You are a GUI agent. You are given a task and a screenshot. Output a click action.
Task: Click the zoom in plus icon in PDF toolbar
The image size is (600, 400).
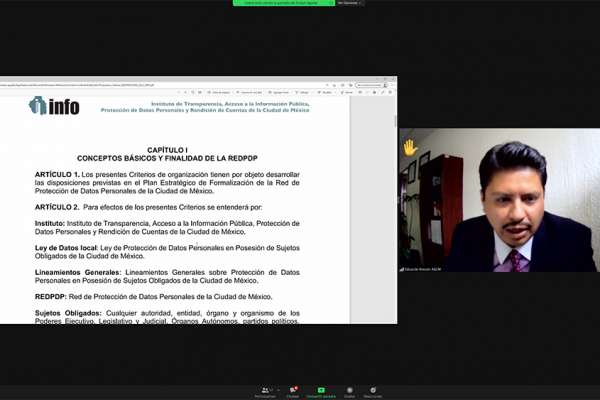pyautogui.click(x=185, y=92)
